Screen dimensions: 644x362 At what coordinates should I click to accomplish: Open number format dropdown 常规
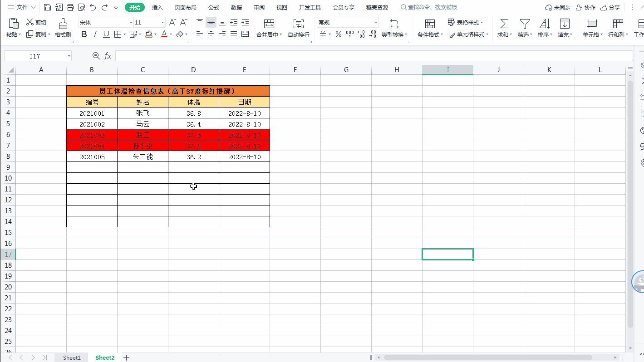[x=376, y=23]
